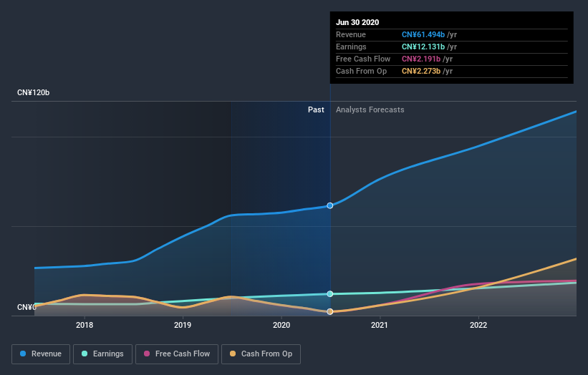Click the CN¥61.494b revenue value
588x375 pixels.
[x=423, y=35]
